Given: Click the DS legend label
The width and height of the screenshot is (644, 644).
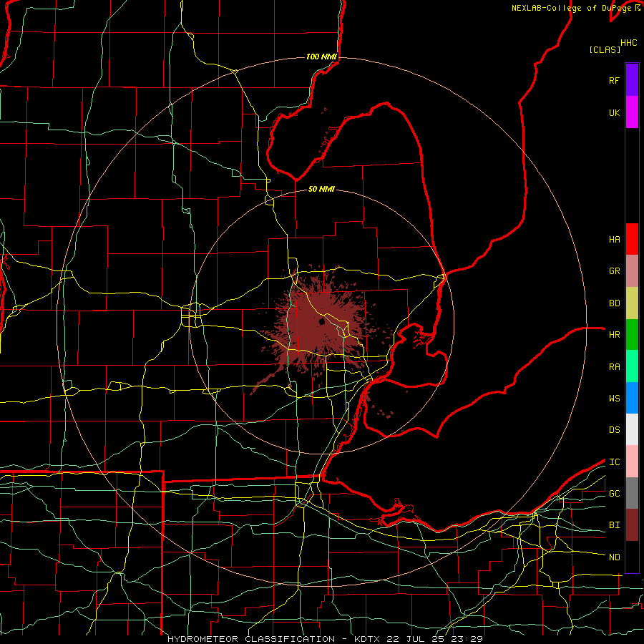Looking at the screenshot, I should click(x=614, y=430).
